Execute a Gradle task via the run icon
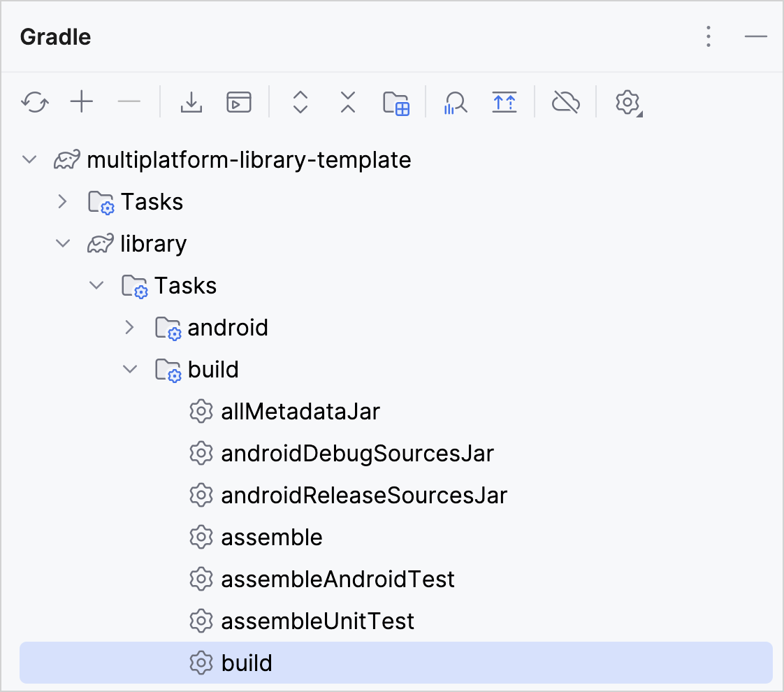Image resolution: width=784 pixels, height=692 pixels. (238, 102)
